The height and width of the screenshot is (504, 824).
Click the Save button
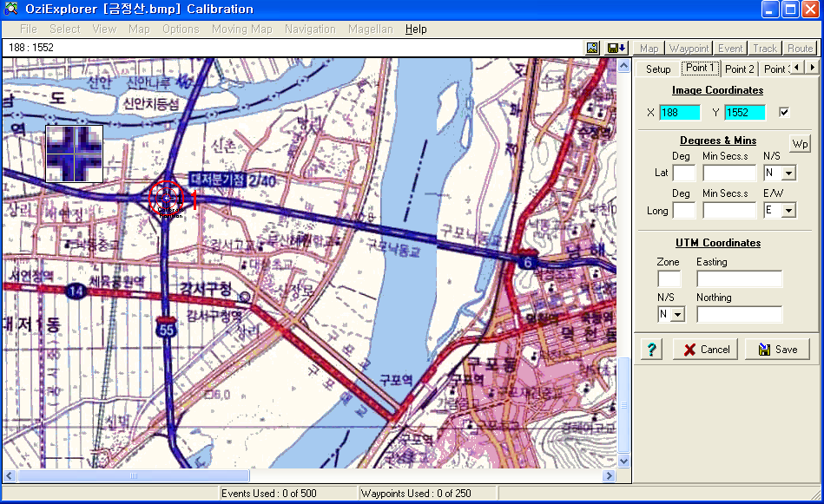[x=777, y=349]
